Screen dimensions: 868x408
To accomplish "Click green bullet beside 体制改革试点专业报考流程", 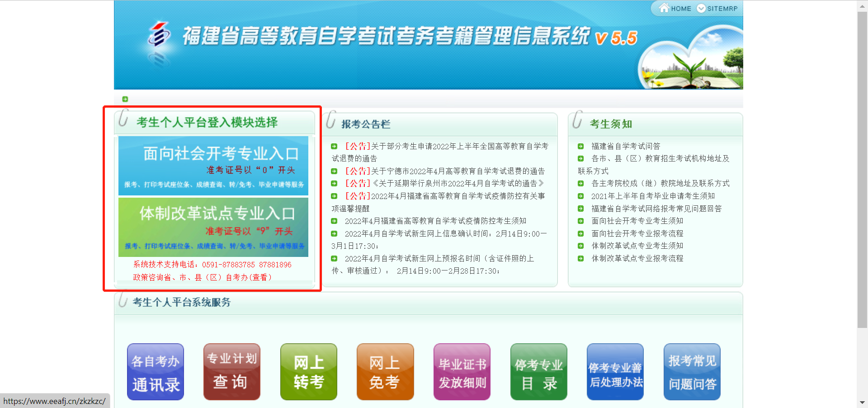I will click(580, 258).
